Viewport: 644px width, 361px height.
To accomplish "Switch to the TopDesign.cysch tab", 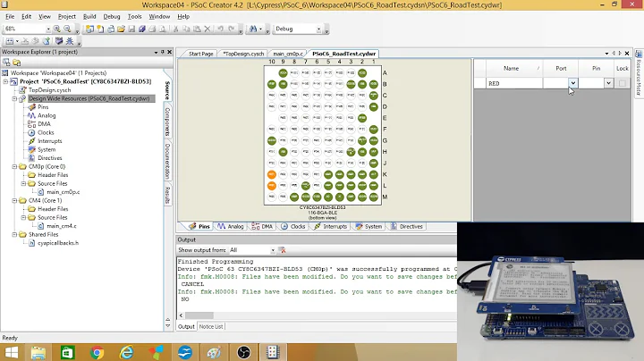I will pyautogui.click(x=243, y=54).
